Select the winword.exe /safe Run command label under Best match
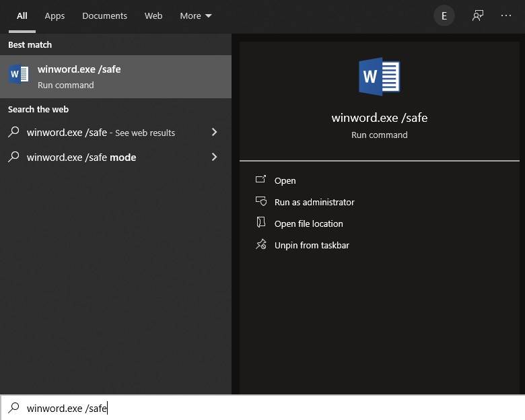Screen dimensions: 525x420 click(x=79, y=76)
